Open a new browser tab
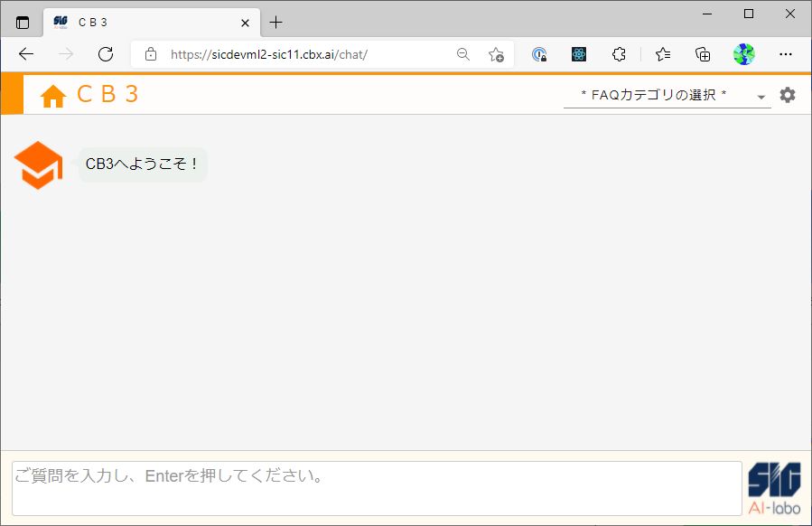This screenshot has height=526, width=812. (276, 23)
